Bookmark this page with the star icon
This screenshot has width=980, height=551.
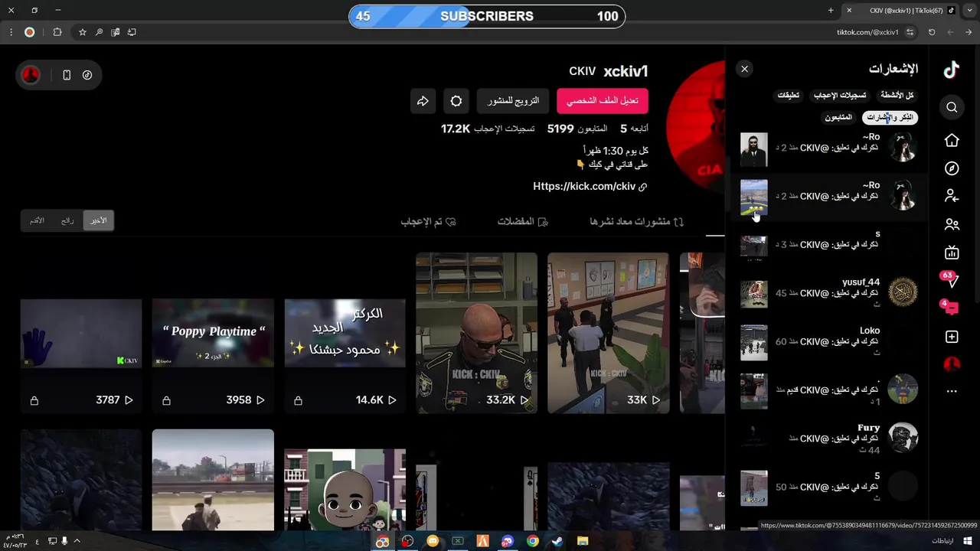83,32
